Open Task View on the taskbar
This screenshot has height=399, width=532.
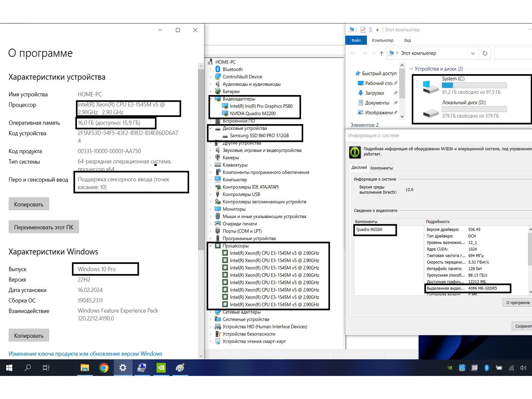coord(46,368)
